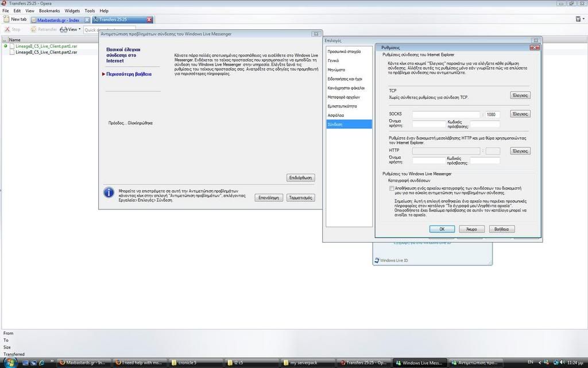Click the OK button in Ρυθμίσεις dialog
The image size is (588, 368).
point(442,229)
